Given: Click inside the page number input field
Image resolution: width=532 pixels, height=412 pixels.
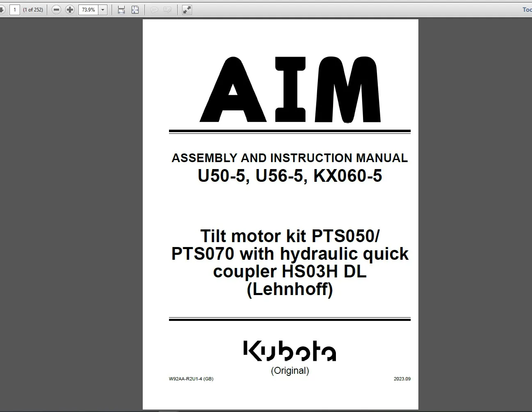Looking at the screenshot, I should click(x=15, y=9).
